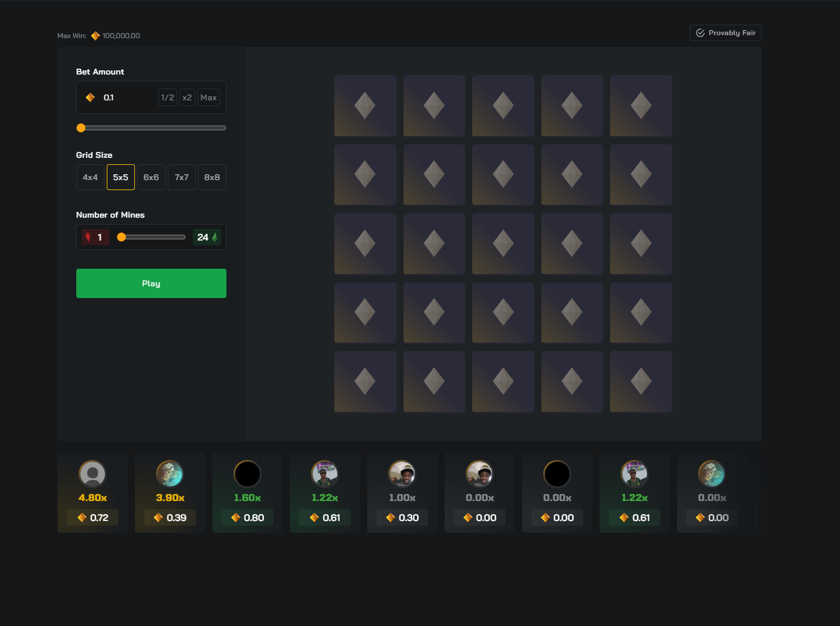Image resolution: width=840 pixels, height=626 pixels.
Task: Set the bet to Max
Action: coord(209,97)
